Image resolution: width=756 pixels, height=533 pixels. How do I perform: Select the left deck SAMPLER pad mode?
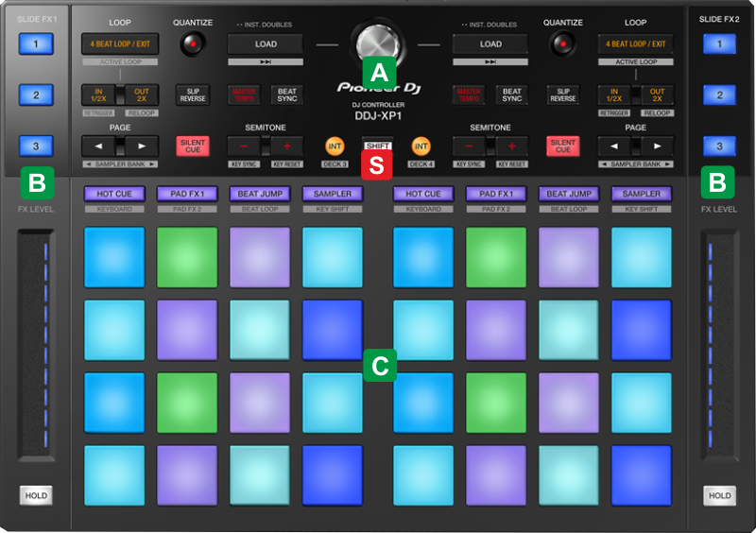point(333,194)
